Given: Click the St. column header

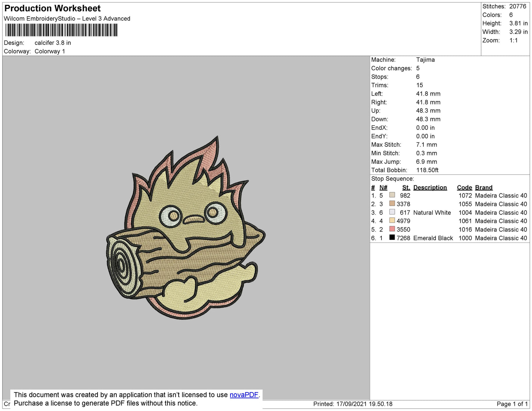Looking at the screenshot, I should tap(406, 187).
